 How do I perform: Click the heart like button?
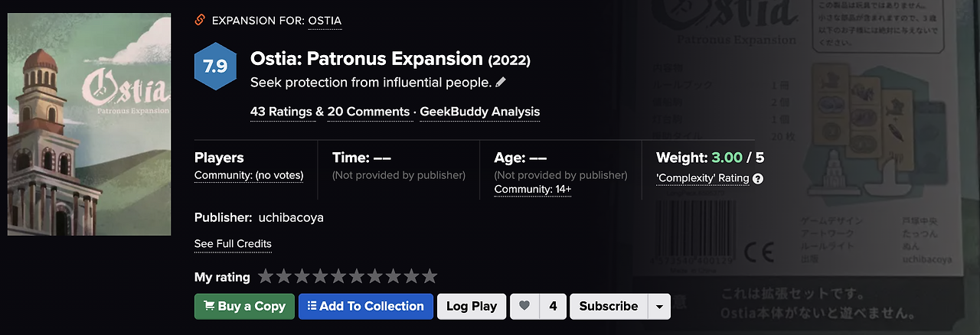(524, 306)
